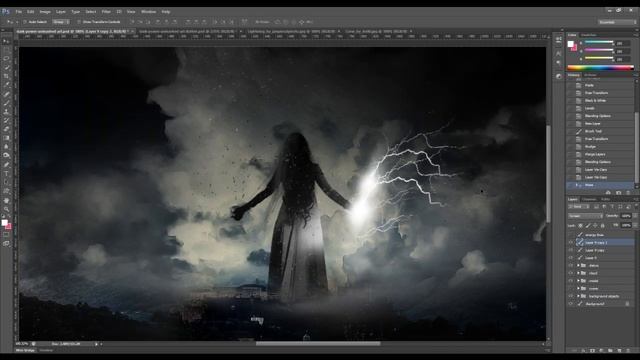
Task: Toggle visibility of Layer 9
Action: coord(571,258)
